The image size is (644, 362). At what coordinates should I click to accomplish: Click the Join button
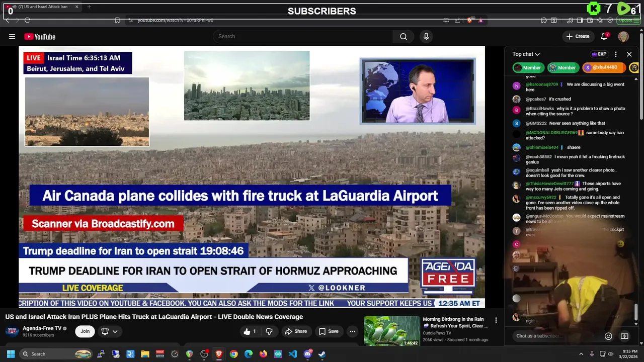(85, 331)
